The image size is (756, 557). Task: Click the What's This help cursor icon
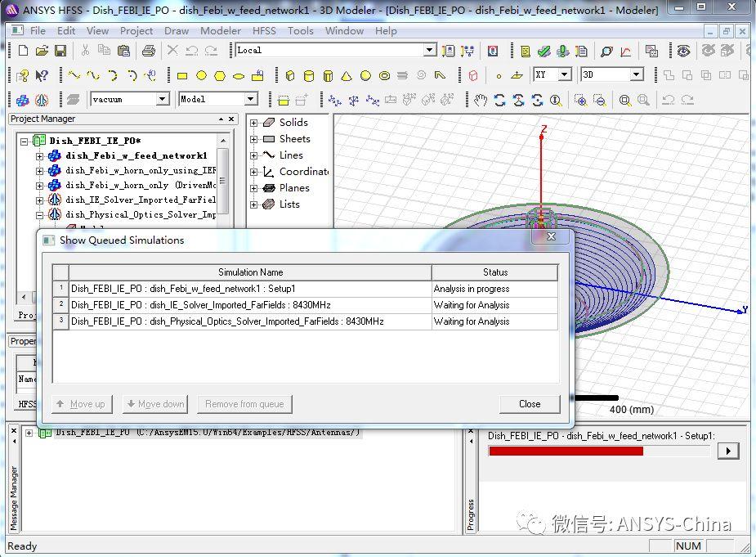point(42,75)
